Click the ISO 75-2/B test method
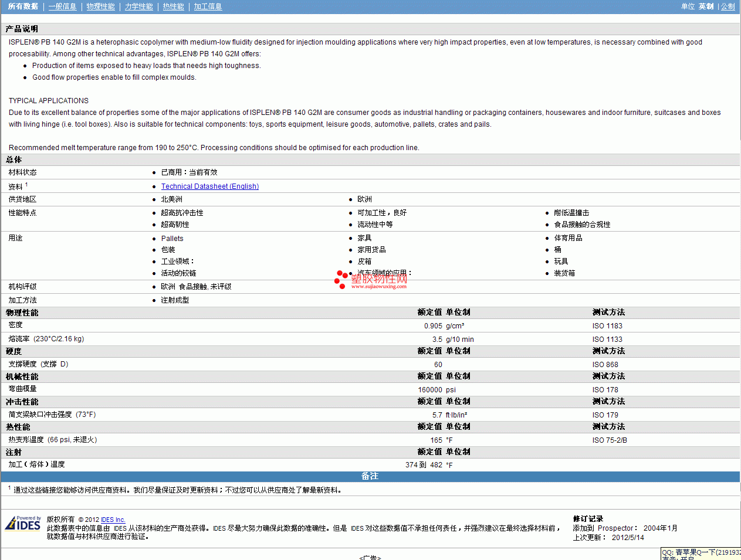This screenshot has width=741, height=560. 610,440
